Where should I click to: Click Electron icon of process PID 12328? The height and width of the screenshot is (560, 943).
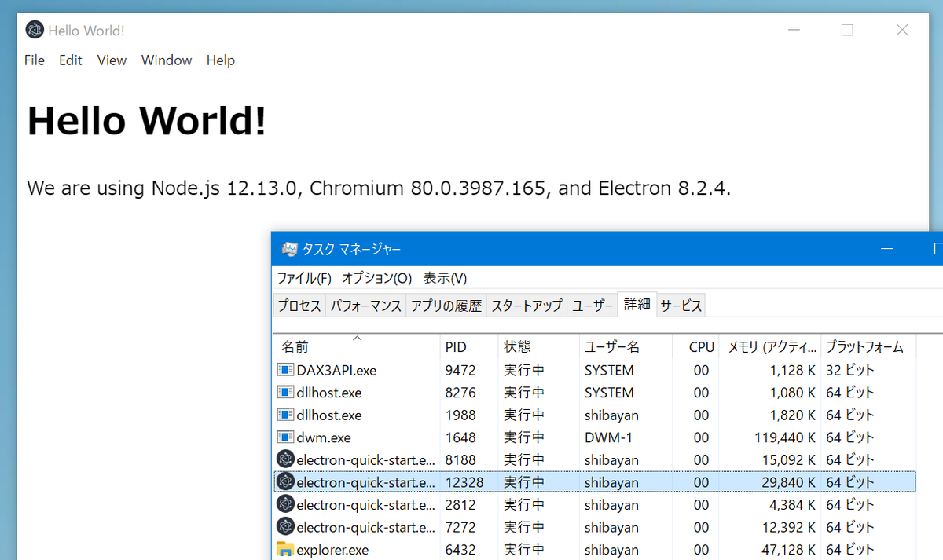(286, 481)
